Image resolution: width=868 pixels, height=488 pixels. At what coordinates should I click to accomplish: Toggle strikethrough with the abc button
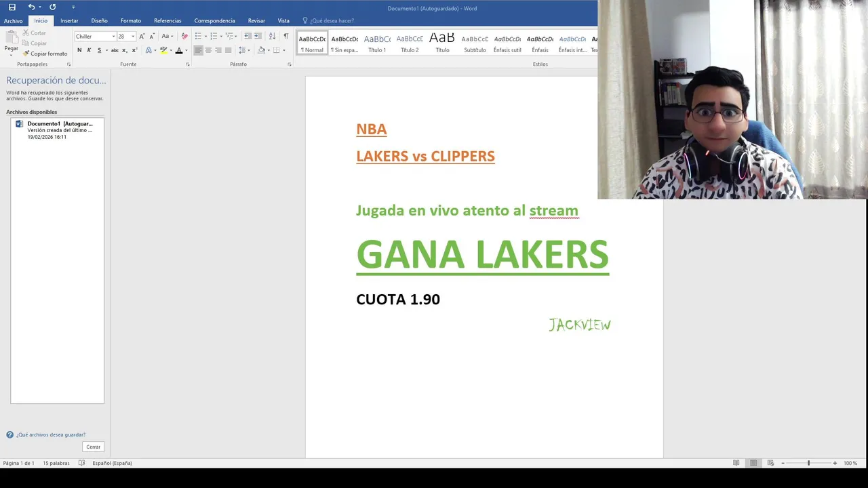pyautogui.click(x=115, y=50)
